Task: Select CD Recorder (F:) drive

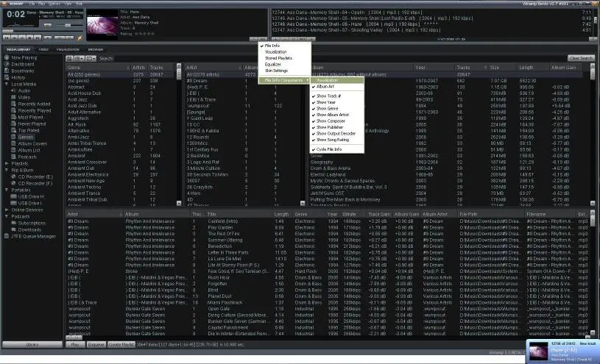Action: point(35,183)
